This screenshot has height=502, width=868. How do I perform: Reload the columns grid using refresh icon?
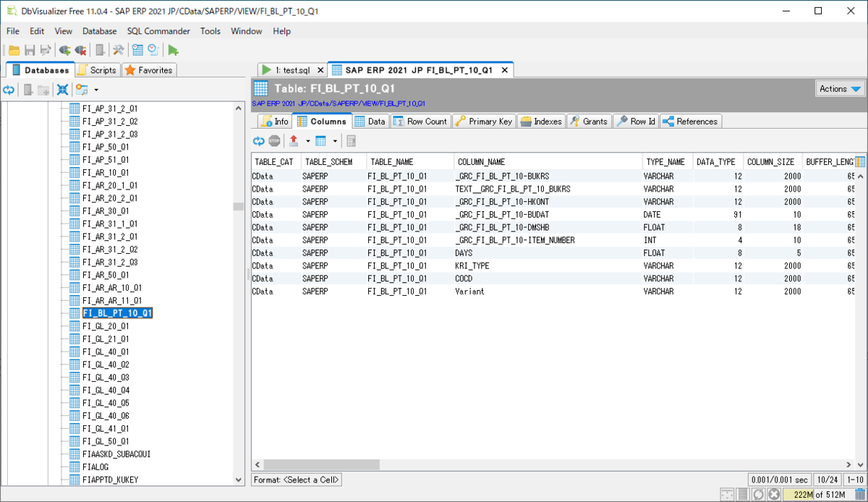(x=258, y=141)
